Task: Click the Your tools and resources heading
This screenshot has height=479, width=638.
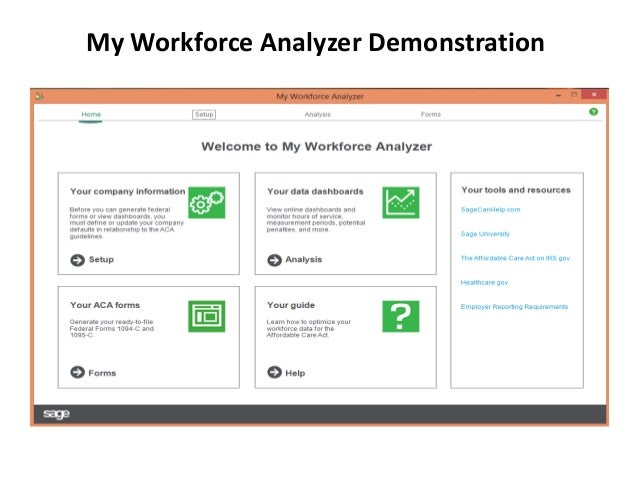Action: click(516, 190)
